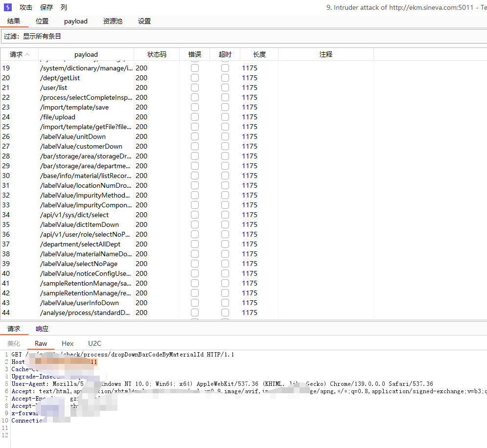This screenshot has width=487, height=448.
Task: Select payload /dept/getList row
Action: (60, 78)
